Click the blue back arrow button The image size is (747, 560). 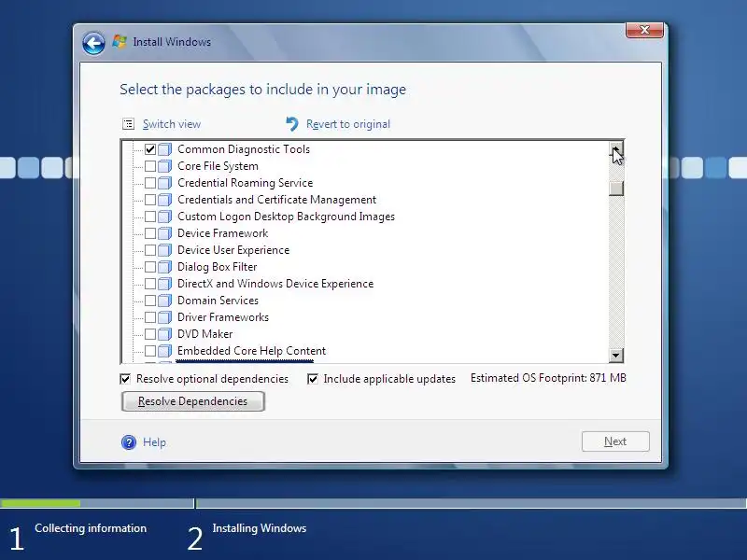coord(93,43)
